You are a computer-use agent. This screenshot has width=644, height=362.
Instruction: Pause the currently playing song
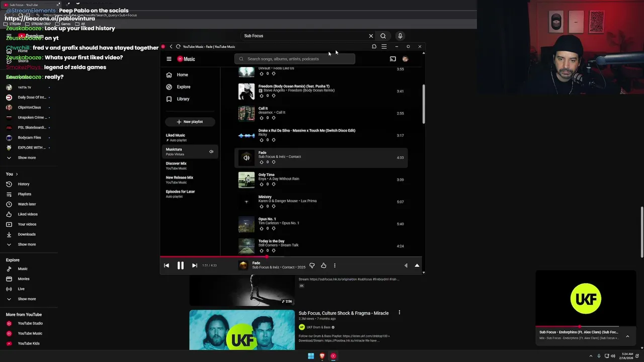click(x=180, y=265)
